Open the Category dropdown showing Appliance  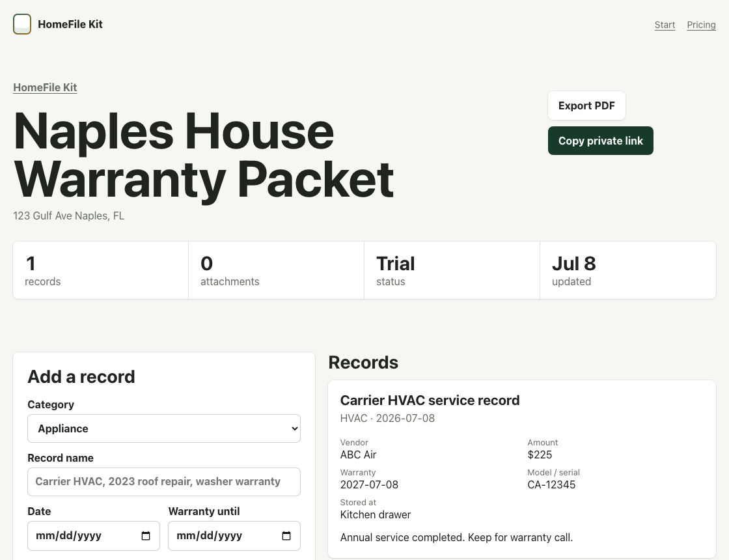coord(164,428)
